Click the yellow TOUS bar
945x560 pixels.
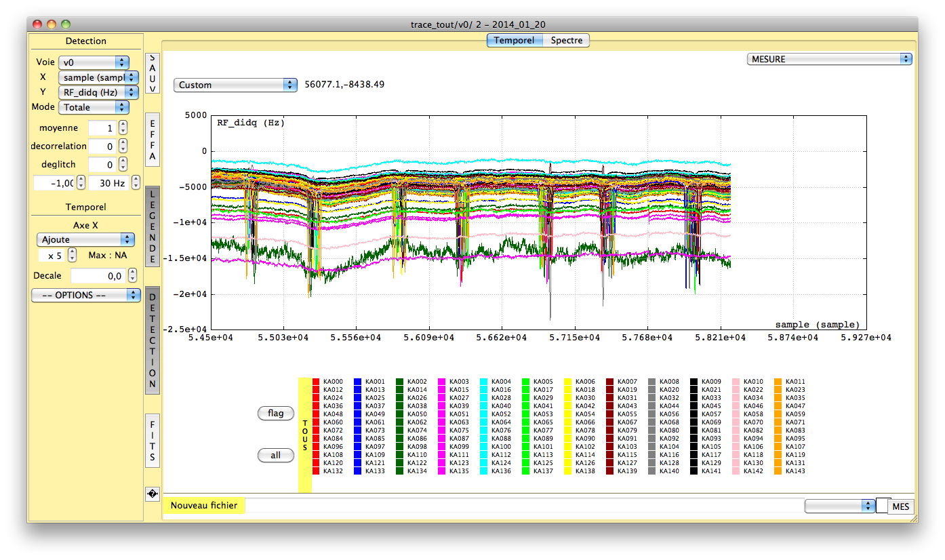coord(305,435)
